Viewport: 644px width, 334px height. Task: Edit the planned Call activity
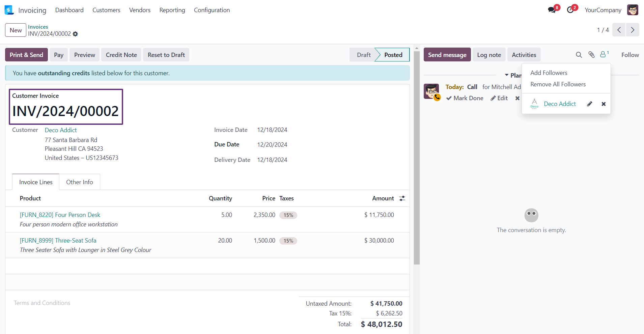[x=499, y=98]
